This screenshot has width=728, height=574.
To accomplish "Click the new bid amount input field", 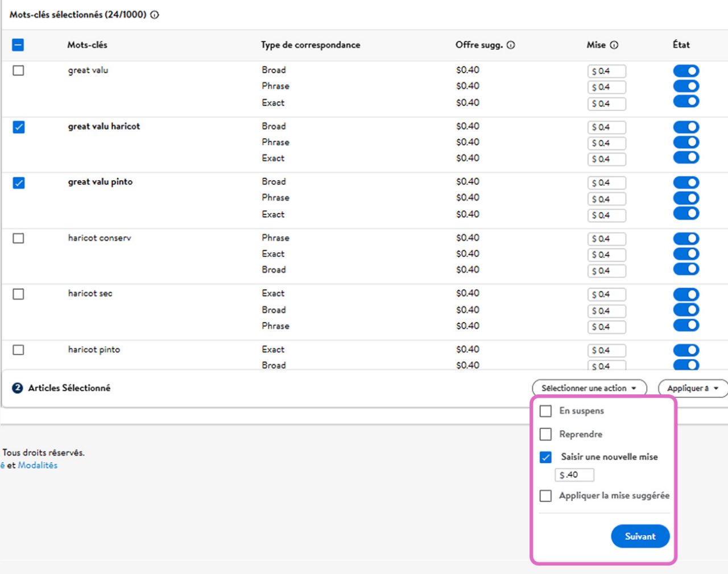I will click(x=574, y=475).
